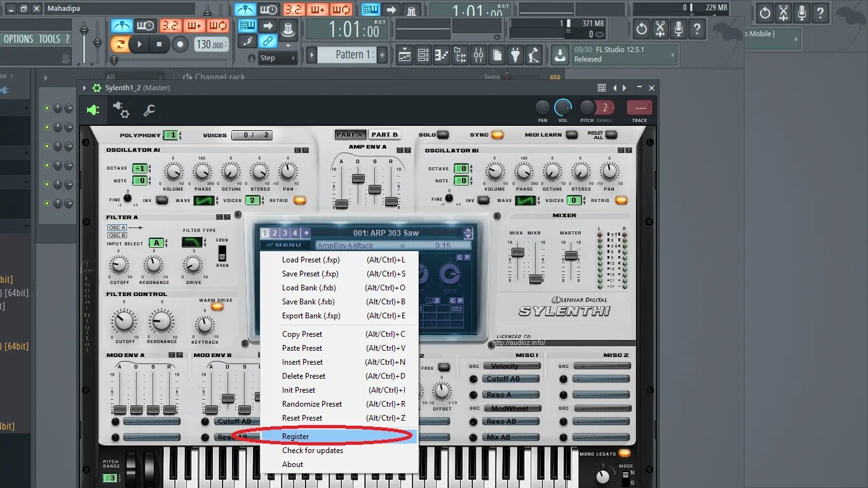Click Oscillator A1 Detune knob
868x488 pixels.
tap(231, 172)
